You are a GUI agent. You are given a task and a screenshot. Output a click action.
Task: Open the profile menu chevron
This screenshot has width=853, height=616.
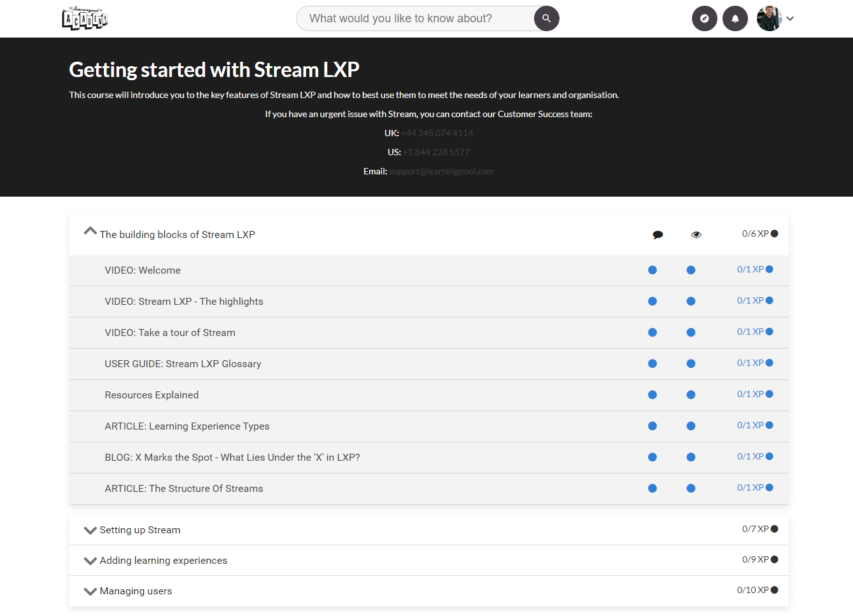click(x=790, y=18)
